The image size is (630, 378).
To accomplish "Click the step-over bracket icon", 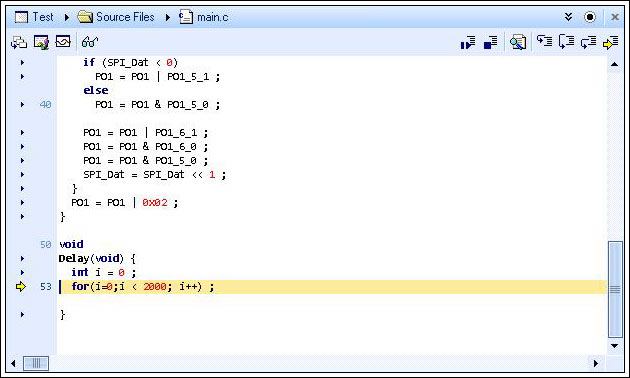I will pos(567,42).
